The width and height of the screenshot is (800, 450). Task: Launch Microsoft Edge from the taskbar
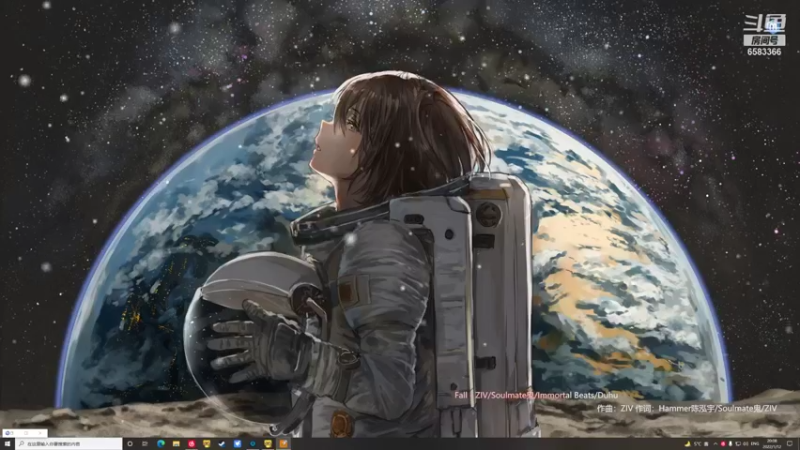click(x=161, y=444)
